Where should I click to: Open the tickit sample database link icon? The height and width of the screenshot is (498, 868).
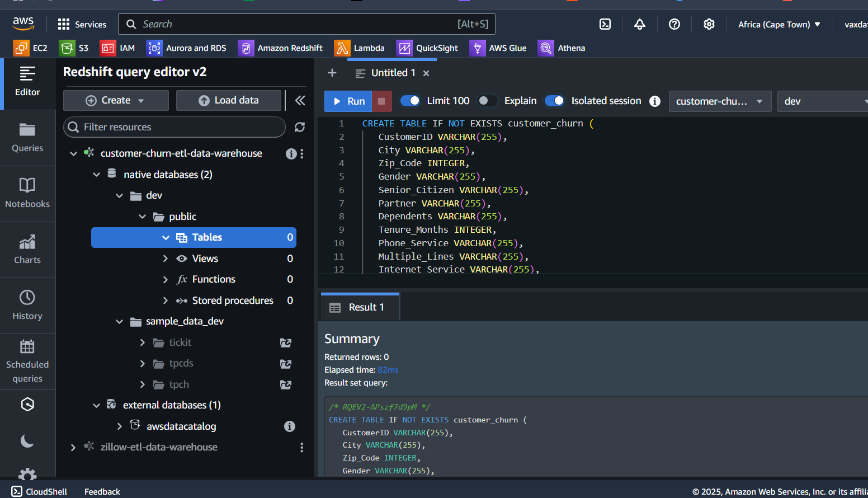point(286,342)
